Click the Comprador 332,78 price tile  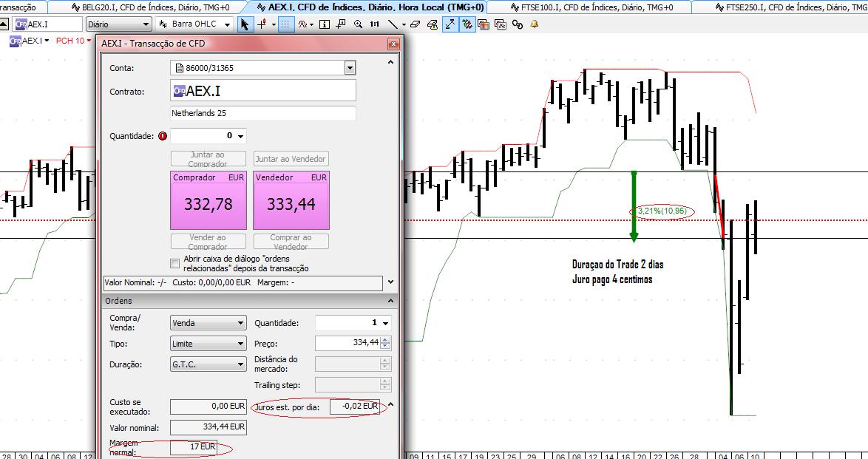(x=208, y=200)
